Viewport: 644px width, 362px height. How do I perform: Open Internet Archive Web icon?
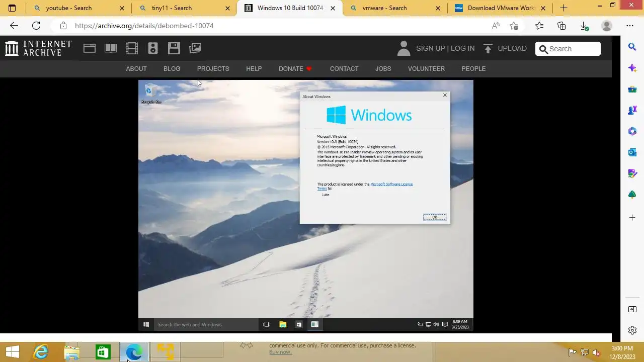pos(90,48)
